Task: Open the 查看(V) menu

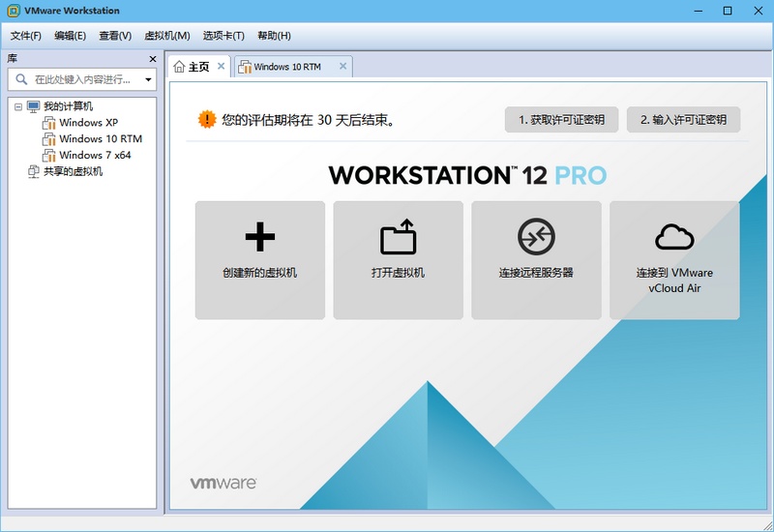Action: coord(115,36)
